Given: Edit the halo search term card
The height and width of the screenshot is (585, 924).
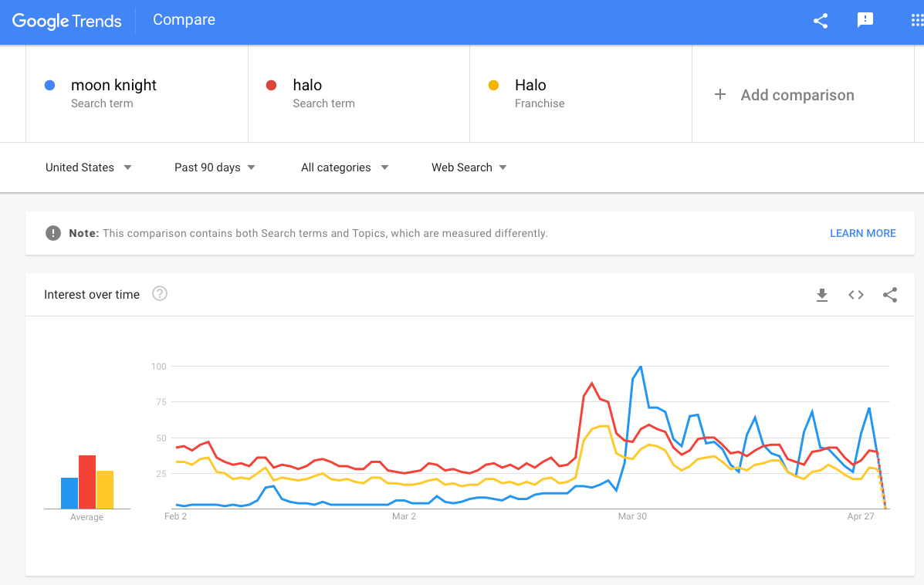Looking at the screenshot, I should point(359,93).
